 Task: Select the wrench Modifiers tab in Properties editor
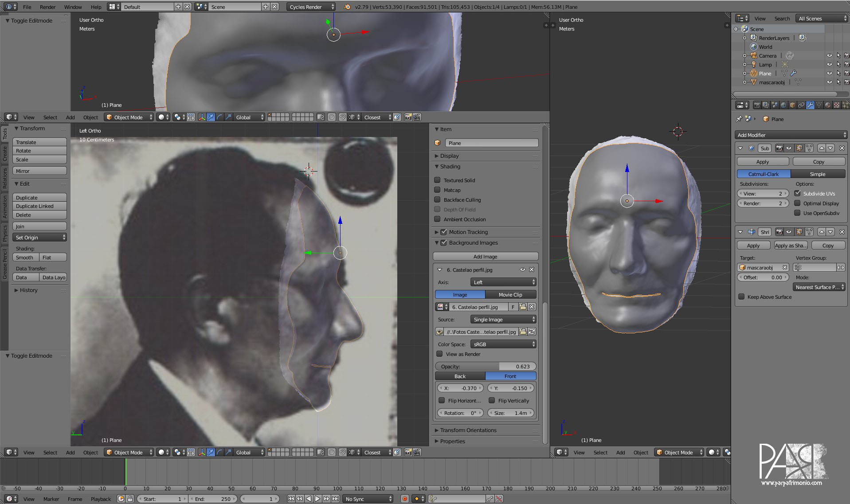(x=810, y=105)
